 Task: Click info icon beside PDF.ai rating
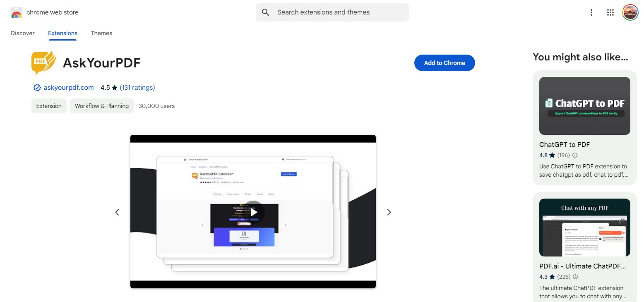coord(575,277)
